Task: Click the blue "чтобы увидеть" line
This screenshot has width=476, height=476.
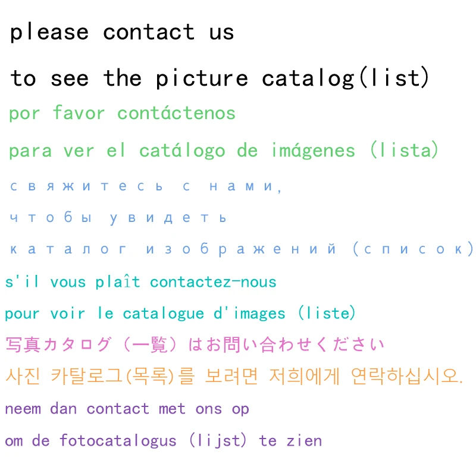Action: pyautogui.click(x=118, y=218)
